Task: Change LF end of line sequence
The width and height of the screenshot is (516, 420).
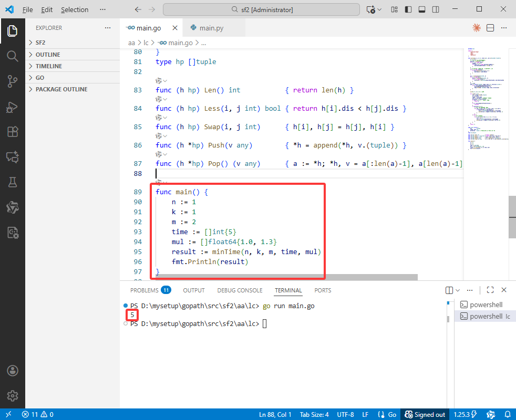Action: point(365,414)
